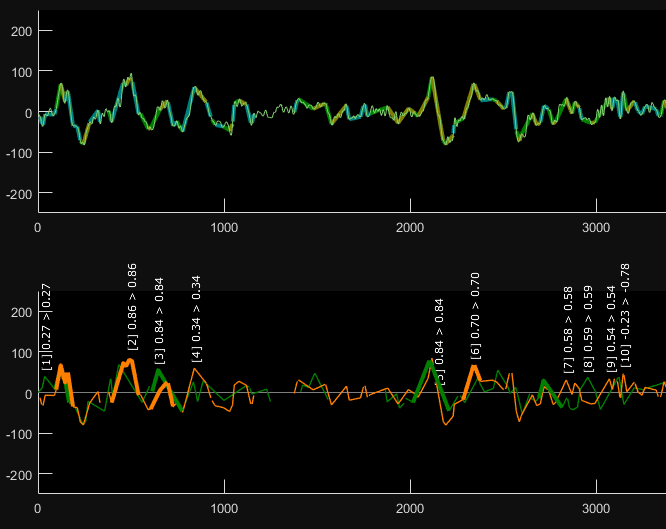Image resolution: width=666 pixels, height=529 pixels.
Task: Click the 200 y-axis label in upper plot
Action: (21, 31)
